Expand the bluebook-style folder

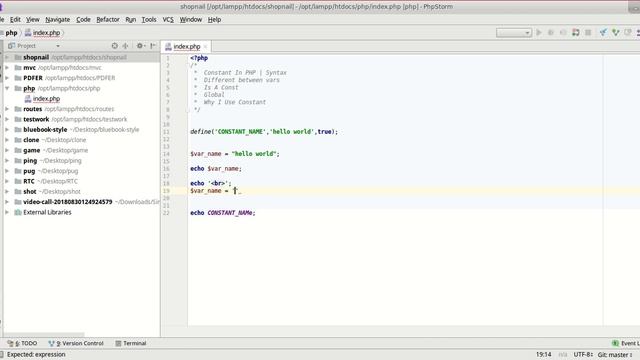point(7,129)
